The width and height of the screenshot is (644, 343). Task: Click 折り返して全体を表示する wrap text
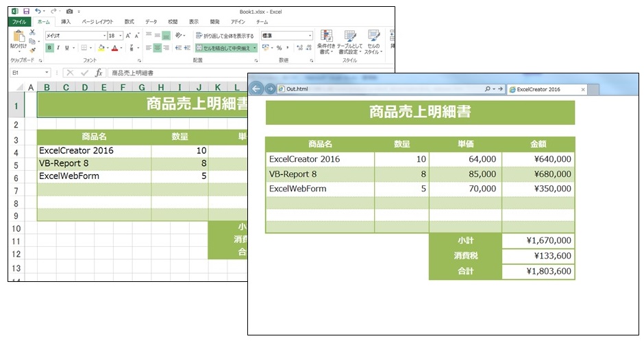(225, 36)
